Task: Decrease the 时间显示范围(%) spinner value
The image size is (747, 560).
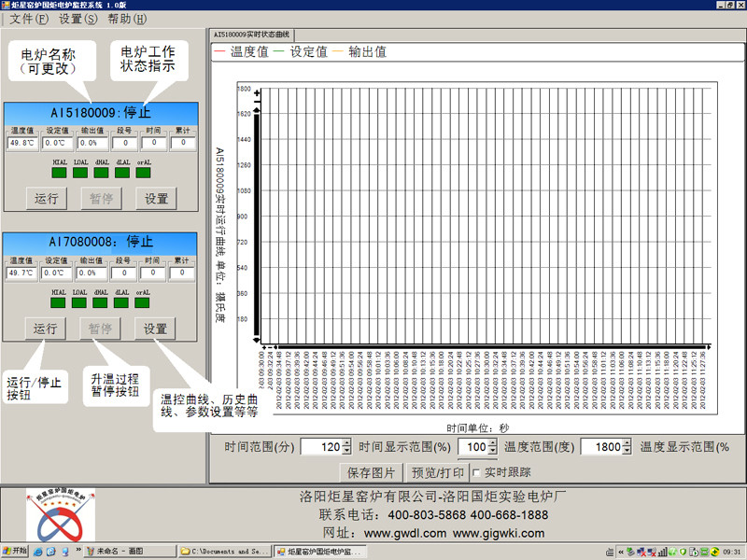Action: 493,452
